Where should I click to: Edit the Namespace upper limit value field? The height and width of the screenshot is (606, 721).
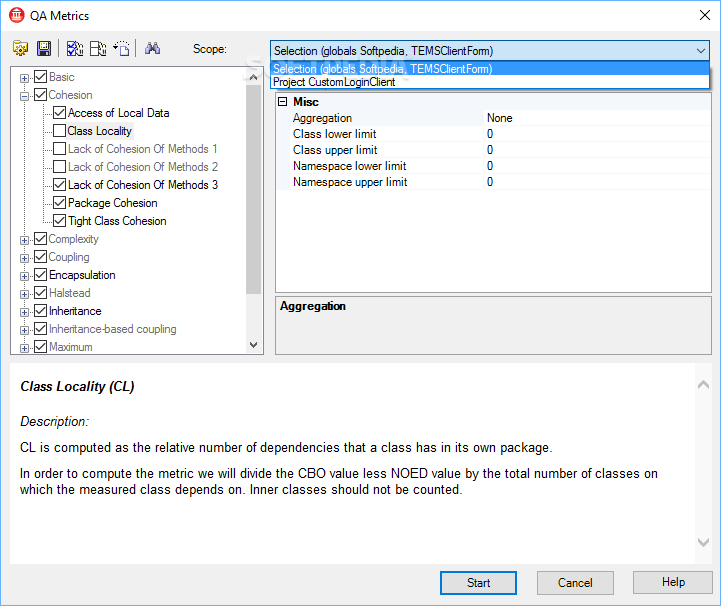pyautogui.click(x=598, y=182)
